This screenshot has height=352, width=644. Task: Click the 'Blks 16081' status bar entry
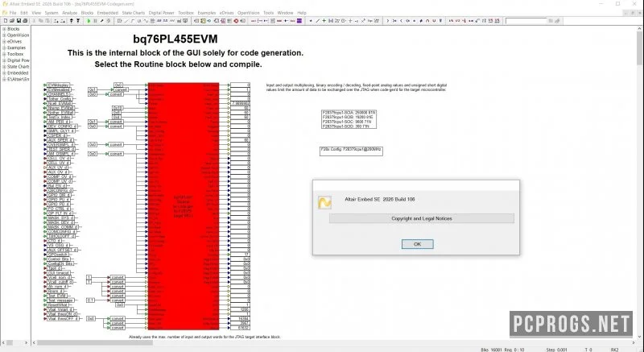click(x=491, y=350)
